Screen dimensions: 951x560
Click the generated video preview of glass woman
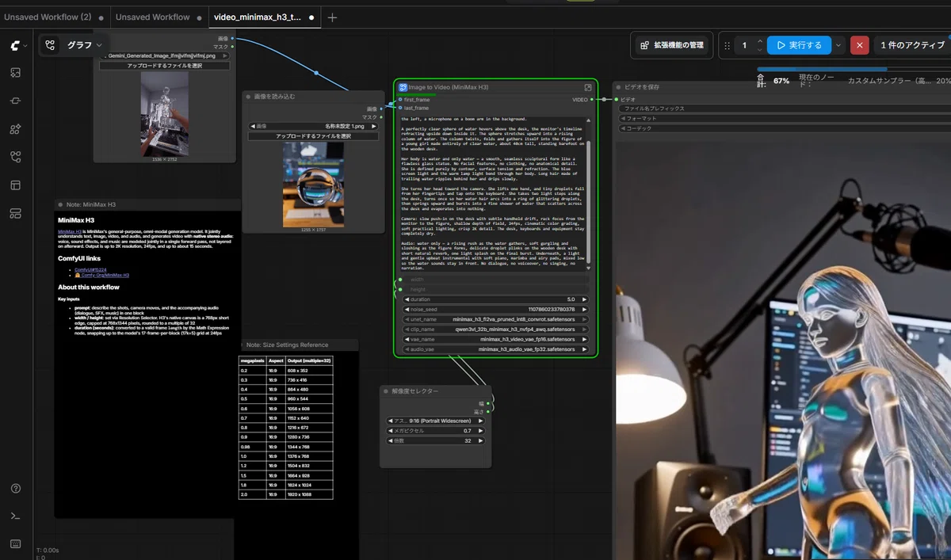783,350
